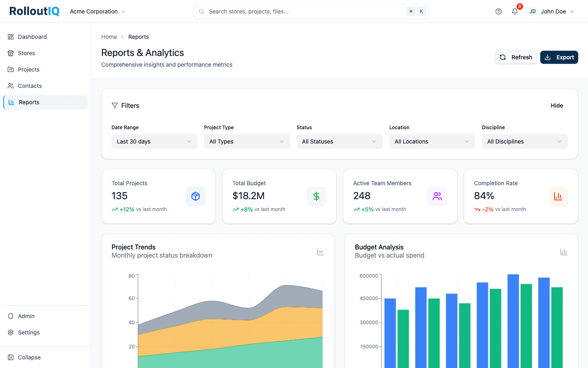The width and height of the screenshot is (588, 368).
Task: Click the Projects briefcase icon
Action: [x=10, y=70]
